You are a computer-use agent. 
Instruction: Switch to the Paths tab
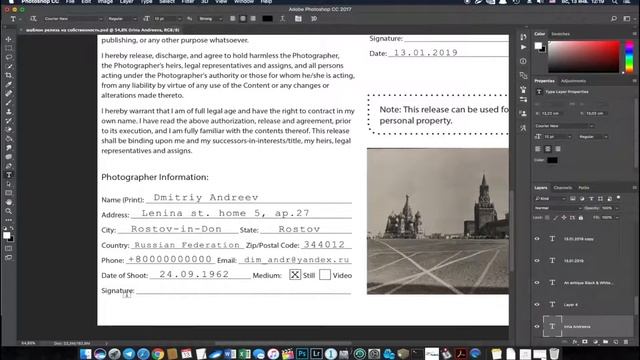coord(584,188)
